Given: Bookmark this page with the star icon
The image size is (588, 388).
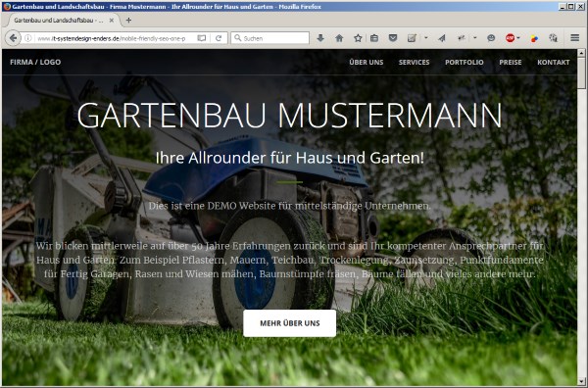Looking at the screenshot, I should [x=358, y=38].
